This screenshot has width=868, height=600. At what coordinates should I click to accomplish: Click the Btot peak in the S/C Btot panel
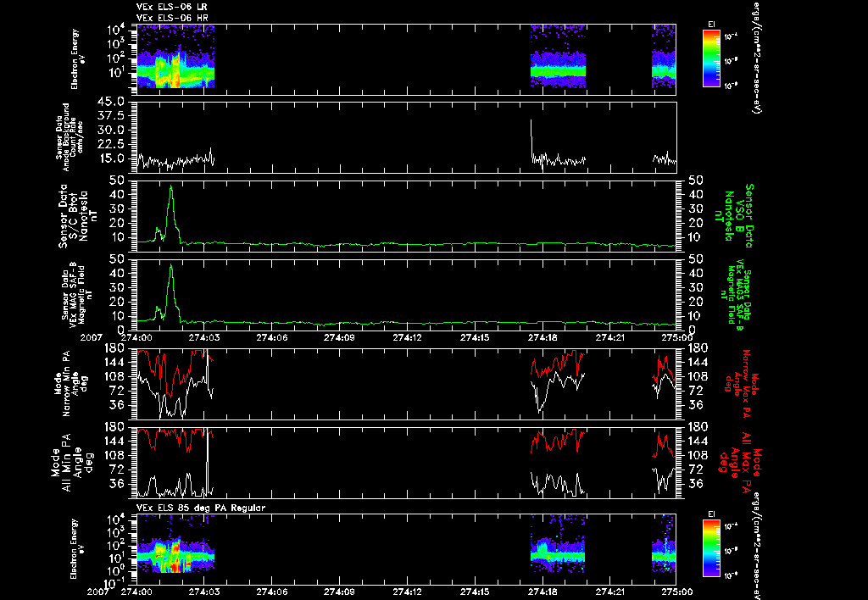[x=171, y=186]
